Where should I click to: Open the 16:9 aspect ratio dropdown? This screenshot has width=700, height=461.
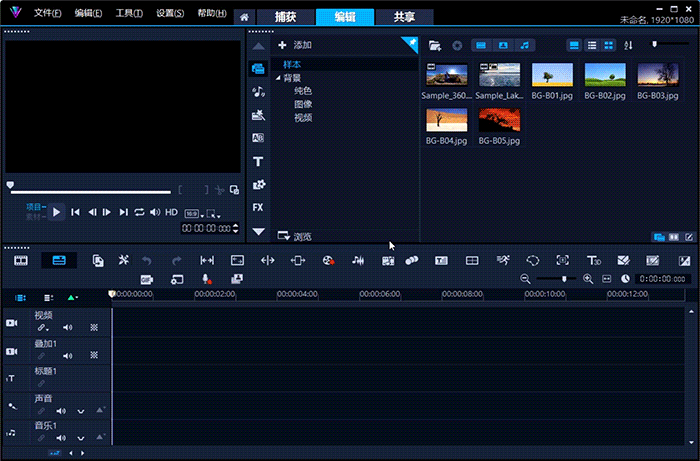tap(190, 213)
